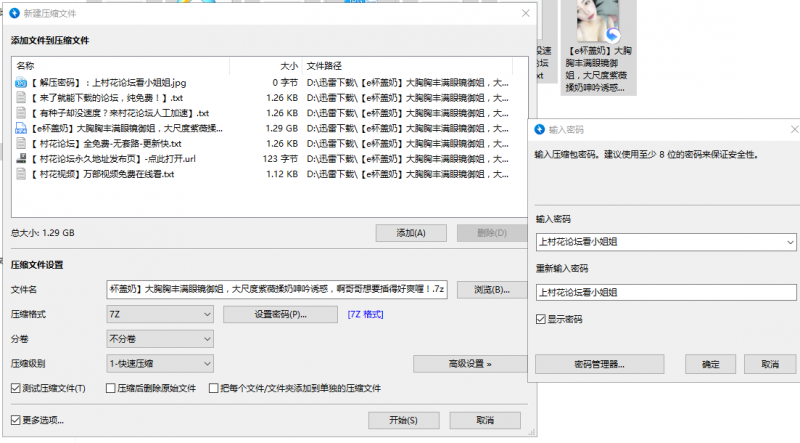Uncheck the 显示密码 checkbox

[541, 319]
